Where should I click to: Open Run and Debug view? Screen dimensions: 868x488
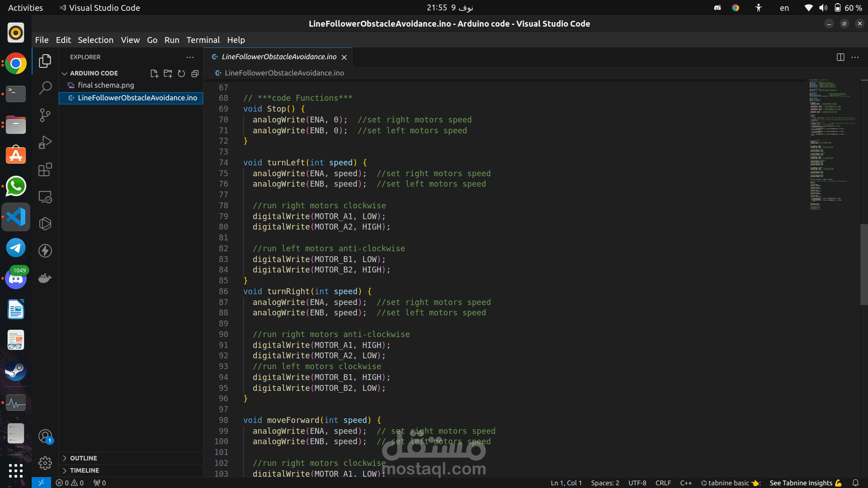coord(45,142)
